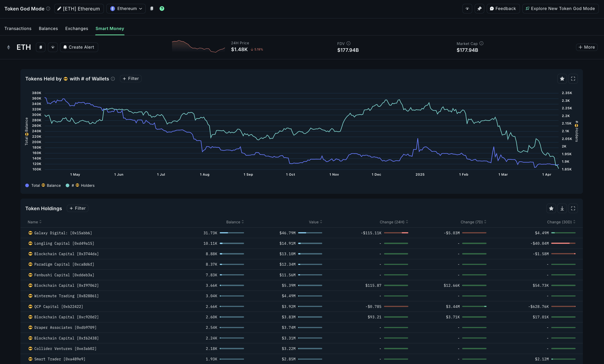Screen dimensions: 604x364
Task: Open Galaxy Digital [0x15abb6] holder row
Action: [63, 233]
